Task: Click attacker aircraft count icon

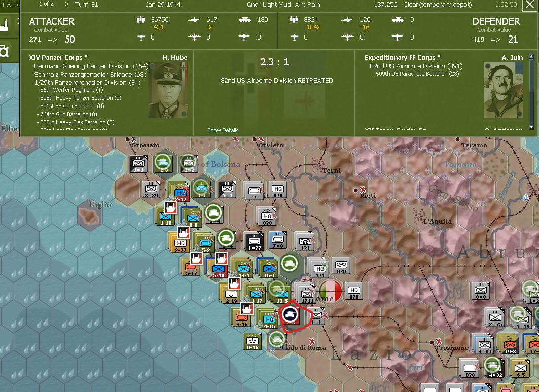Action: pyautogui.click(x=194, y=20)
